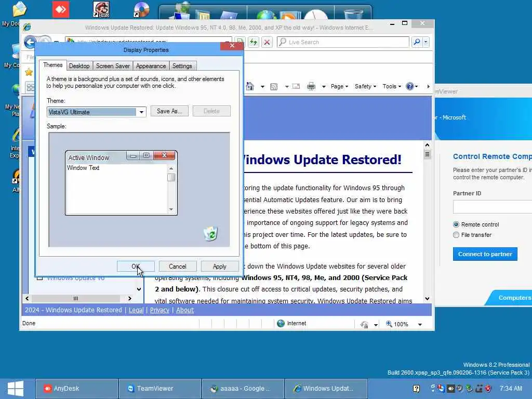532x399 pixels.
Task: Click the globe icon in the top dock
Action: pos(267,15)
